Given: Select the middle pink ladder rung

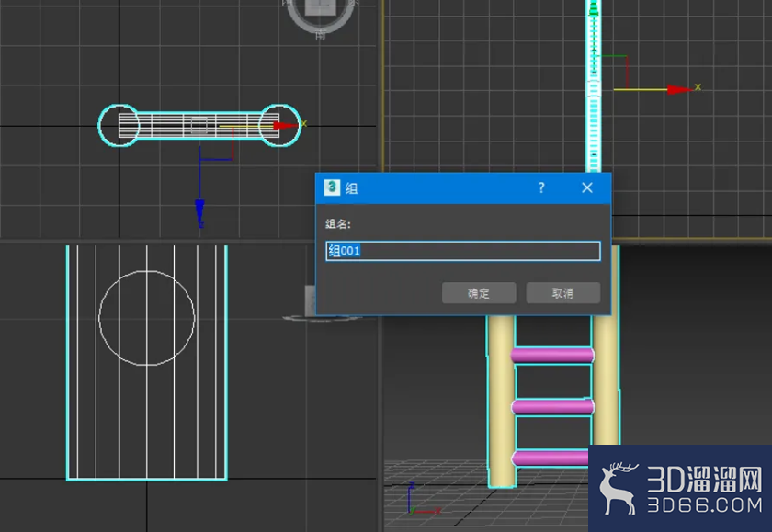Looking at the screenshot, I should [552, 407].
